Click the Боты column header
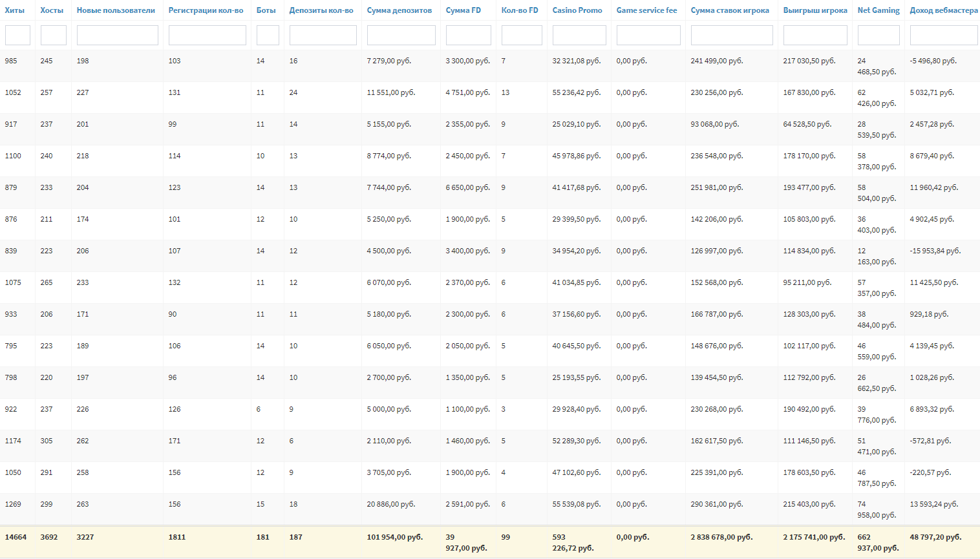980x559 pixels. click(x=266, y=10)
